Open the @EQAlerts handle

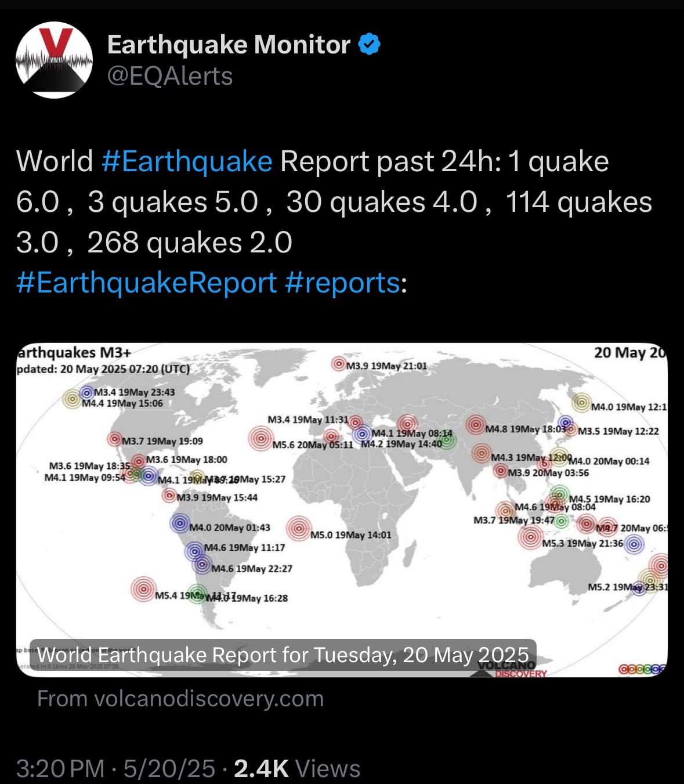[170, 76]
